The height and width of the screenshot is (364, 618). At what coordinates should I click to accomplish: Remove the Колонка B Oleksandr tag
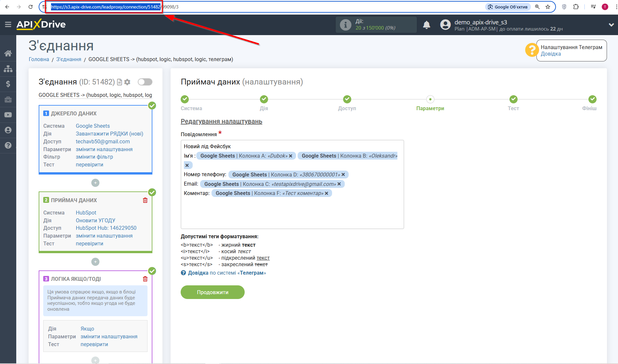[x=187, y=165]
